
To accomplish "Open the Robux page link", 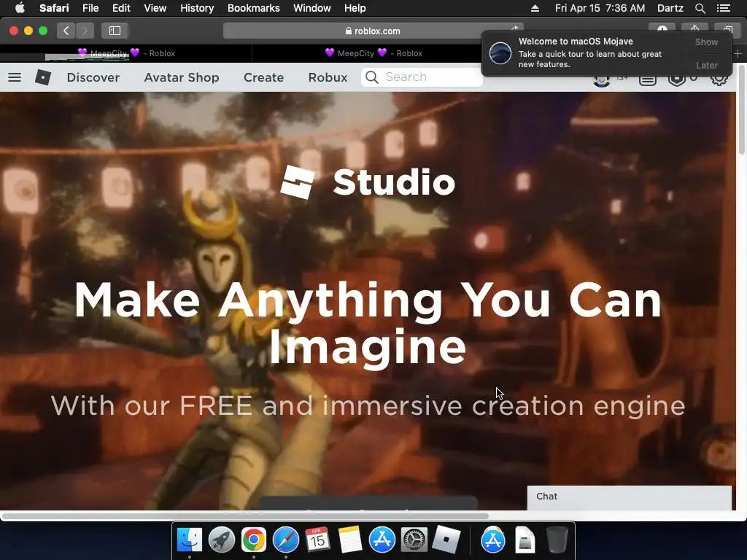I will tap(328, 77).
